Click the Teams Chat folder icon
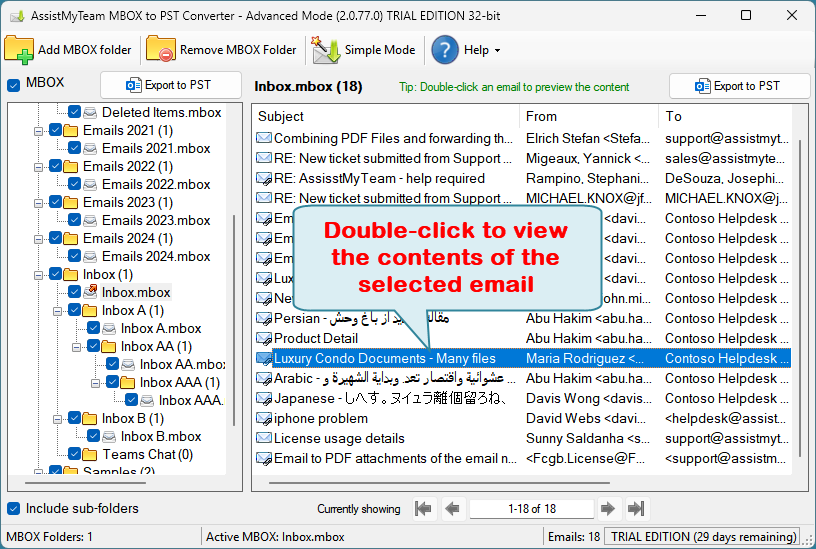 [x=90, y=454]
